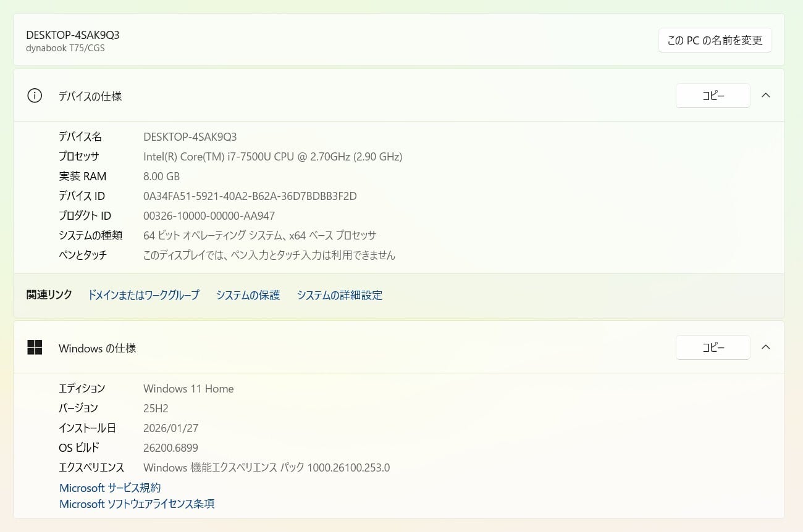Click the この PC の名前を変更 button

click(715, 40)
